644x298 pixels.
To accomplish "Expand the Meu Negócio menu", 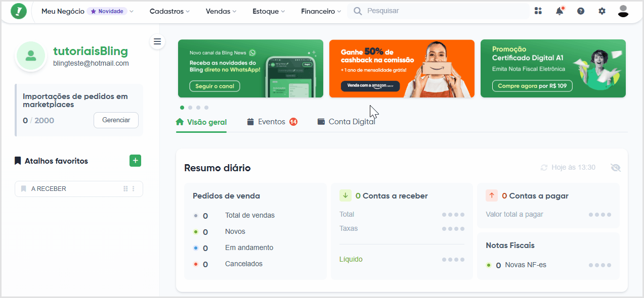I will pos(88,11).
